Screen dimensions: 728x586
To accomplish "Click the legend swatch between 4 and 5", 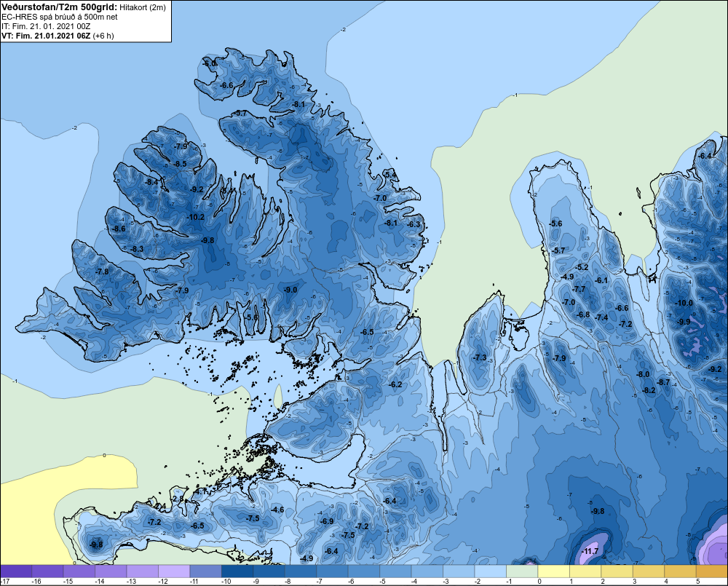I will pos(680,571).
